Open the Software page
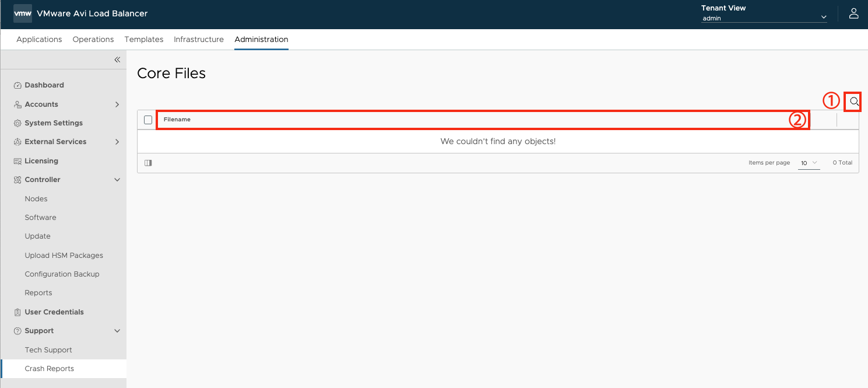 point(40,218)
